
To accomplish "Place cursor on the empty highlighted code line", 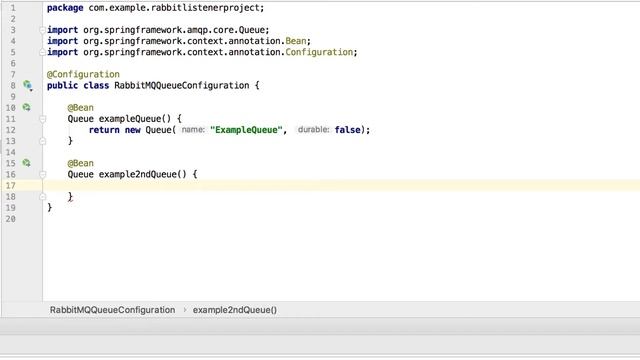I will 341,185.
